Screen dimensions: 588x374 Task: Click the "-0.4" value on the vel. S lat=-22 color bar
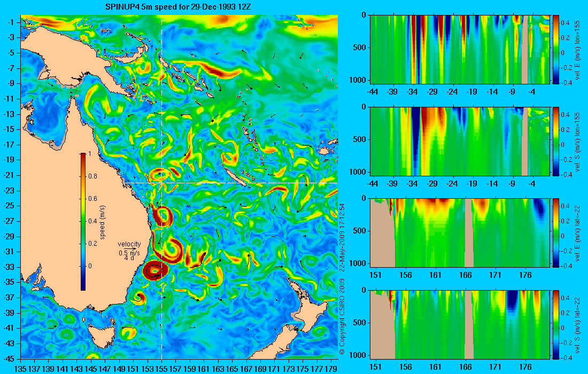(567, 357)
